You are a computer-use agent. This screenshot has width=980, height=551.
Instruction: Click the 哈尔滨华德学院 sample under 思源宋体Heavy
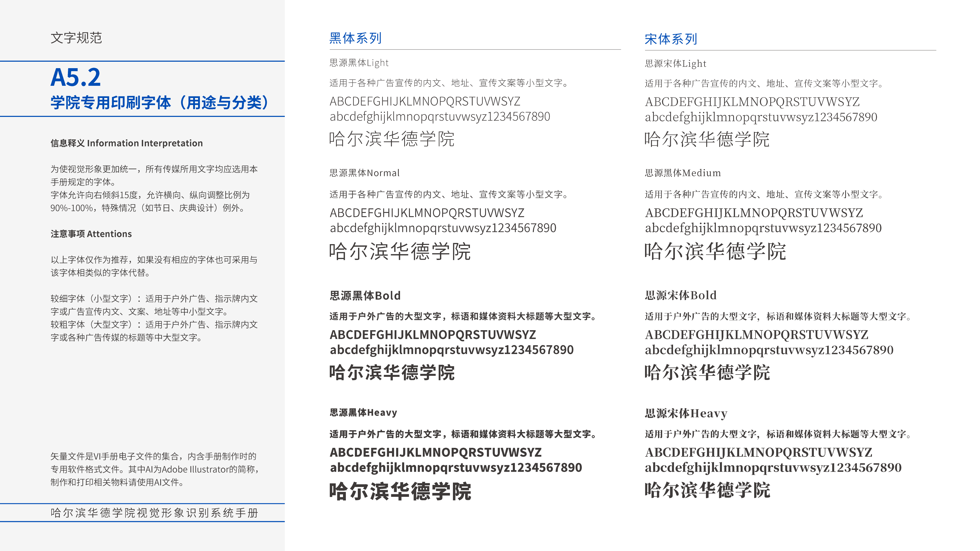coord(708,490)
